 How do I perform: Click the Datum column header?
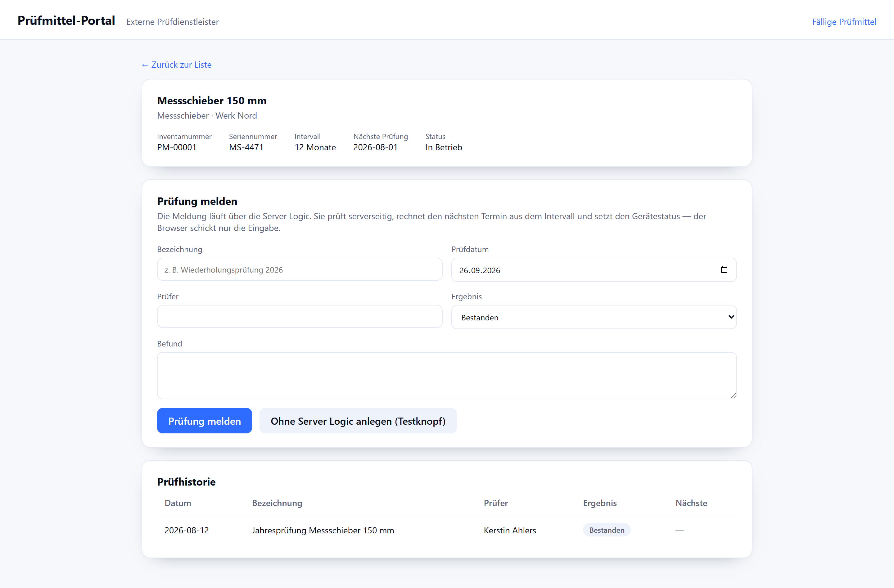click(x=178, y=503)
